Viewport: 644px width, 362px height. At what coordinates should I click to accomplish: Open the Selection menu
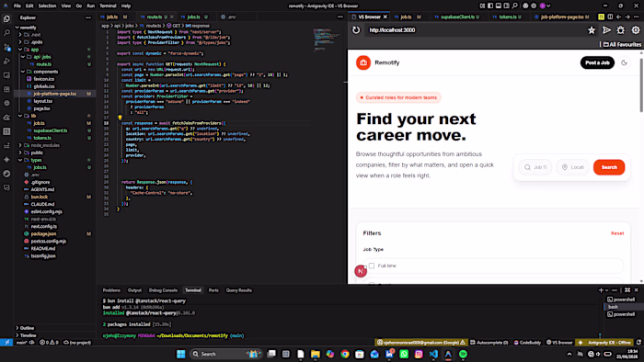click(47, 6)
